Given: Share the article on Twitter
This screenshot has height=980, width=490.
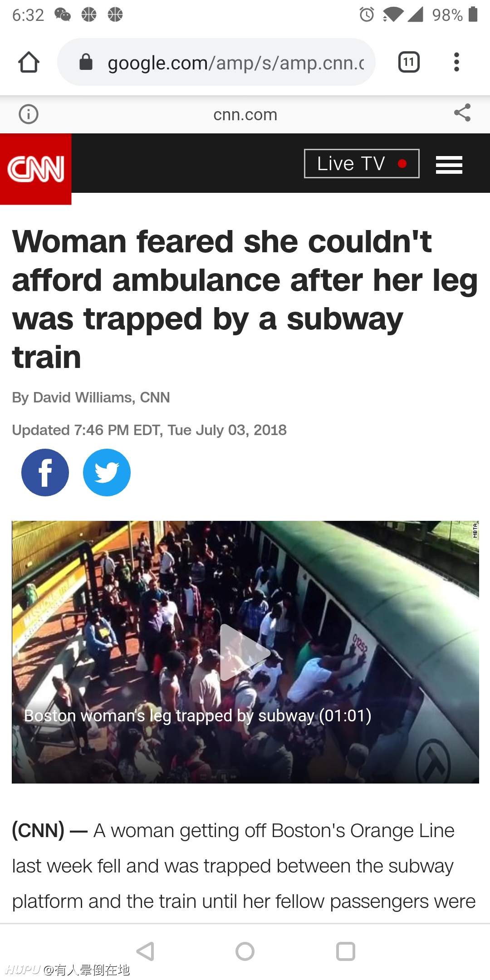Looking at the screenshot, I should click(107, 472).
